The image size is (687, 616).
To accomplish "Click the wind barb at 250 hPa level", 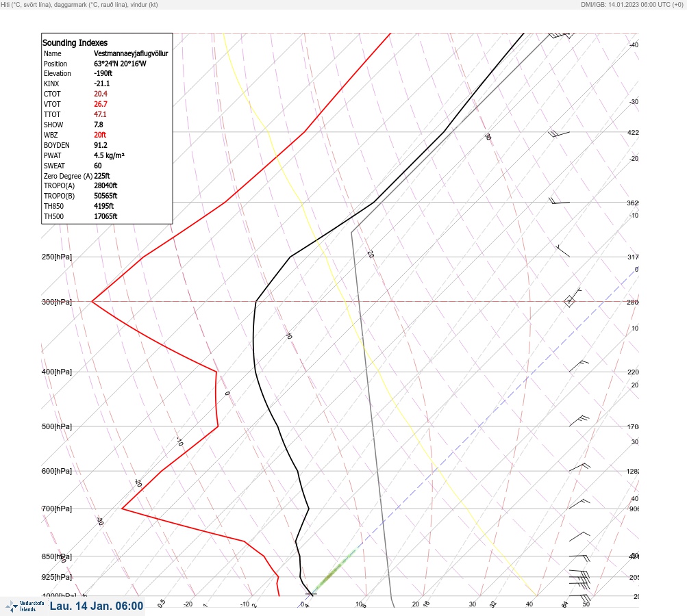I will tap(562, 251).
